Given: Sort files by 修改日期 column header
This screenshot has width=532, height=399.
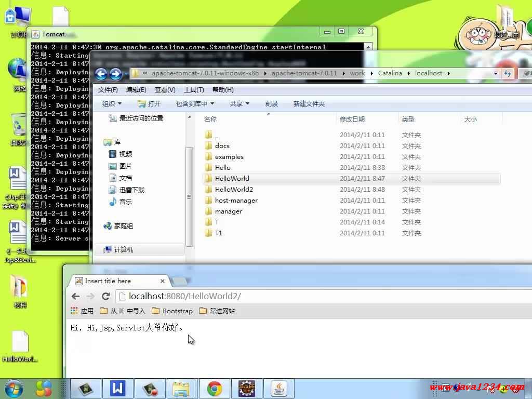Looking at the screenshot, I should click(x=352, y=119).
